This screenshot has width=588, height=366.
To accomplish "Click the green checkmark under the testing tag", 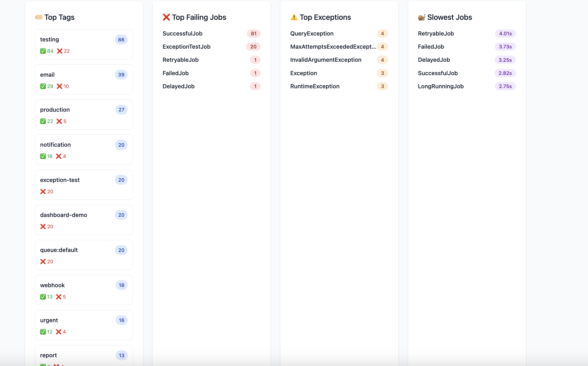I will point(43,51).
